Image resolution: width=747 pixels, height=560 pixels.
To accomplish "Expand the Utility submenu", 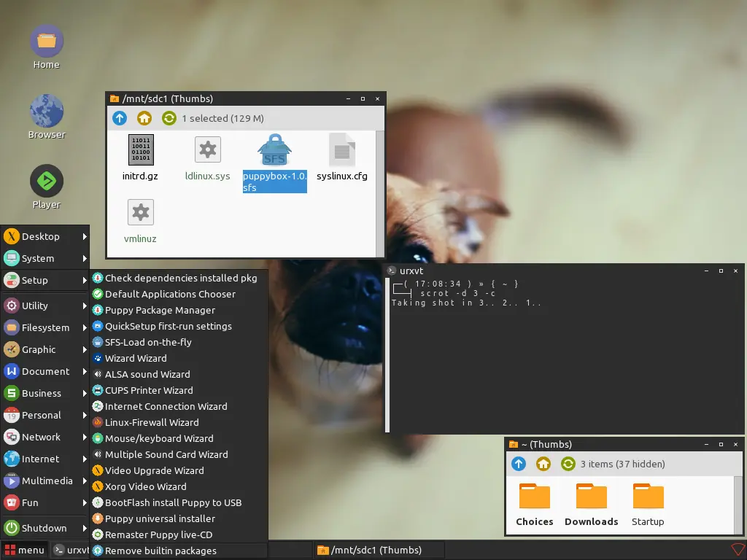I will [45, 306].
